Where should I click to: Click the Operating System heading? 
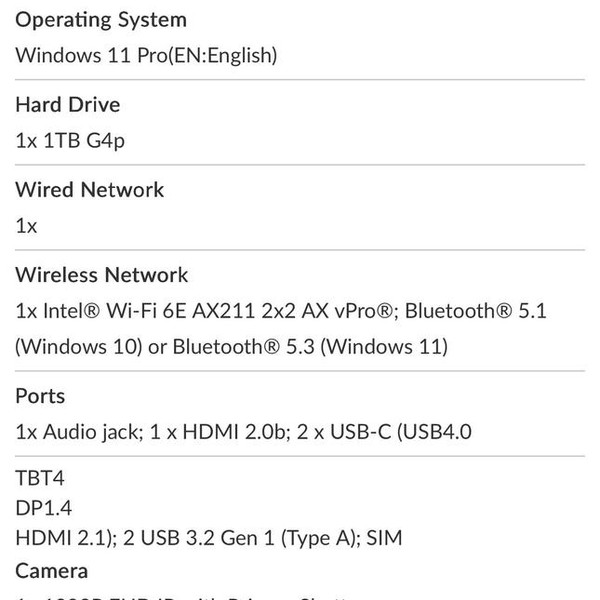tap(101, 20)
